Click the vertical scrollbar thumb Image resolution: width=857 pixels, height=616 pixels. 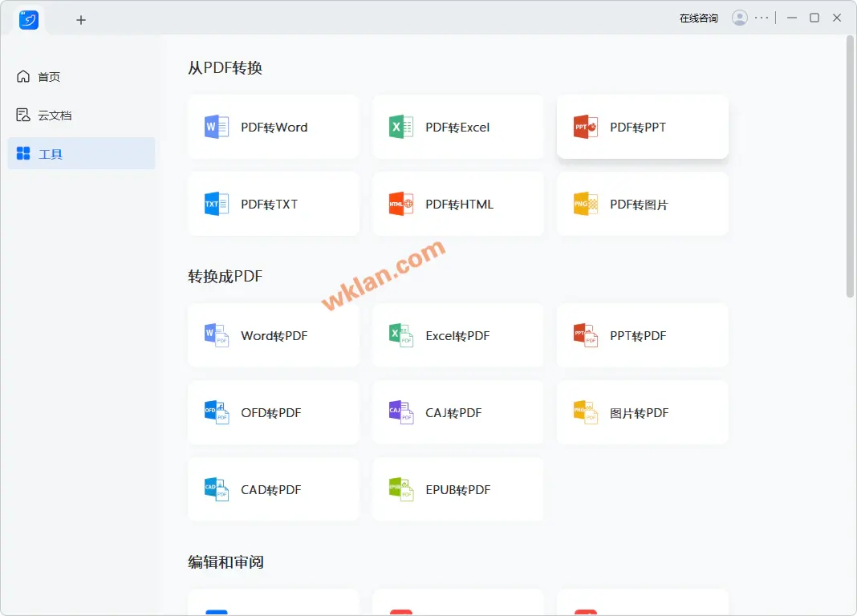(x=850, y=167)
